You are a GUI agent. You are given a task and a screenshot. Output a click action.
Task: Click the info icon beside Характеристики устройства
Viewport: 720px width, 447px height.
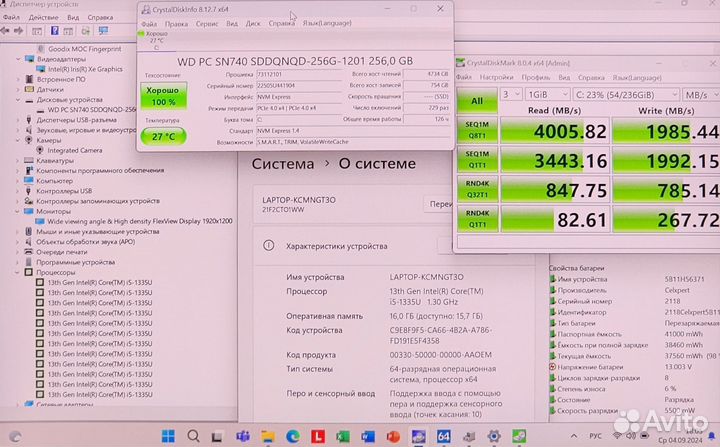269,246
